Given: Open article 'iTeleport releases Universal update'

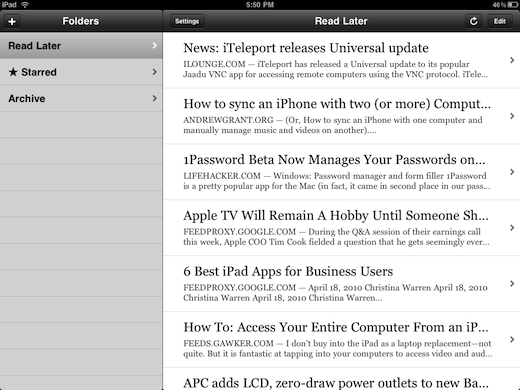Looking at the screenshot, I should [x=341, y=60].
